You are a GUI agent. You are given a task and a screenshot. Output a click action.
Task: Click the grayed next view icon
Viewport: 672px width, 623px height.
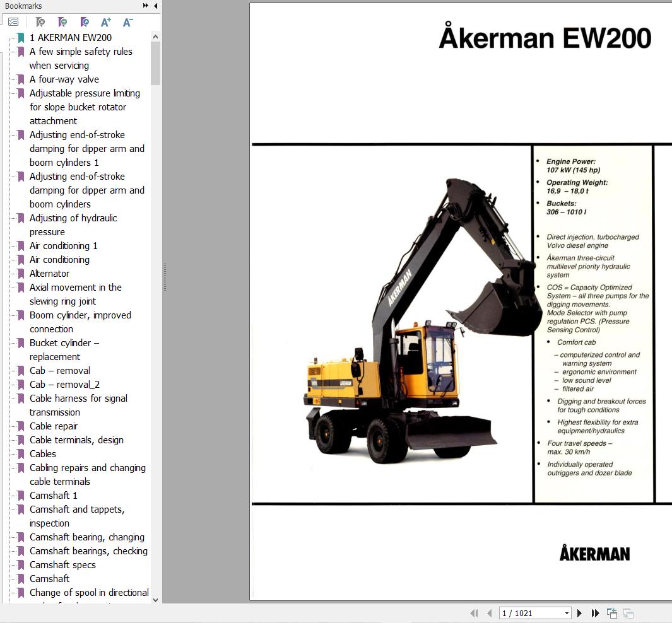tap(628, 613)
